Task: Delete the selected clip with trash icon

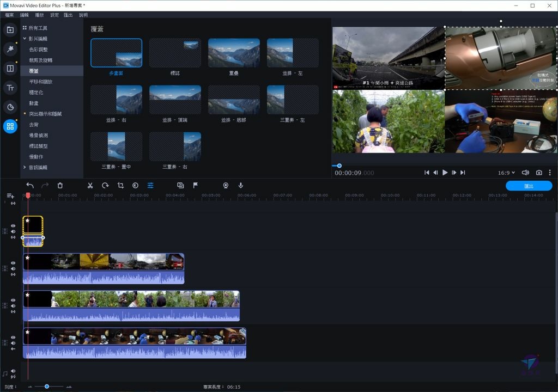Action: tap(60, 185)
